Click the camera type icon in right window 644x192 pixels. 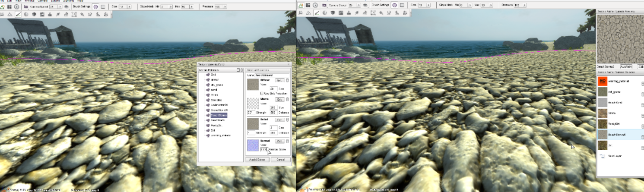[x=324, y=5]
